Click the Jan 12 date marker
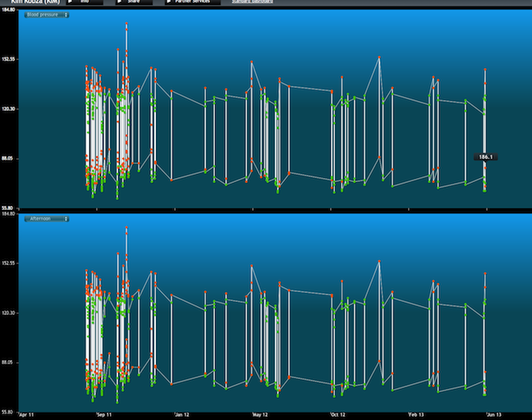532x420 pixels. 181,416
